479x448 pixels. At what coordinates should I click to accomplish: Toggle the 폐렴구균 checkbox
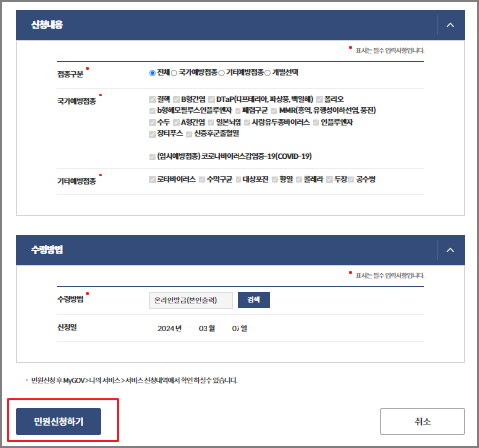[238, 111]
